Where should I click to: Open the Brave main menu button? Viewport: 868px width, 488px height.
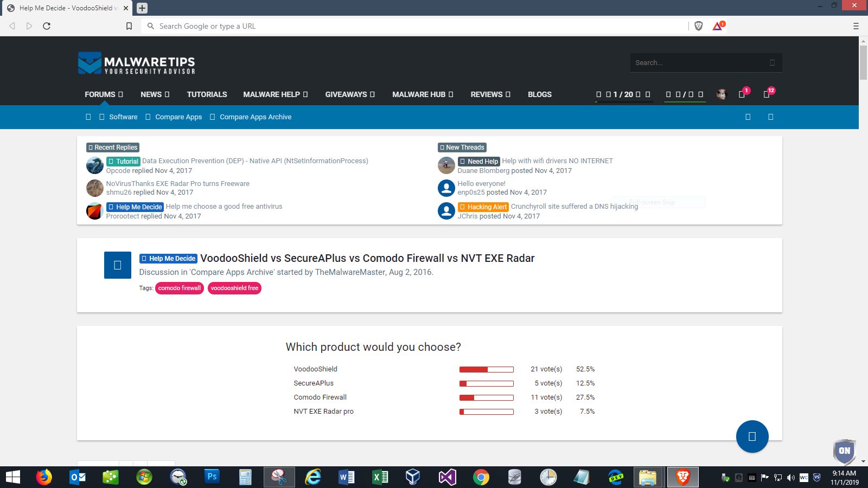[x=856, y=26]
